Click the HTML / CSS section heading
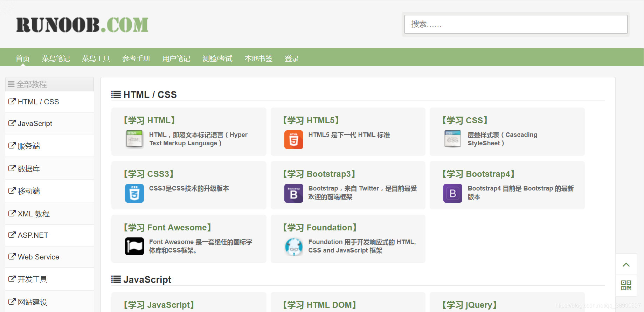 pyautogui.click(x=150, y=95)
